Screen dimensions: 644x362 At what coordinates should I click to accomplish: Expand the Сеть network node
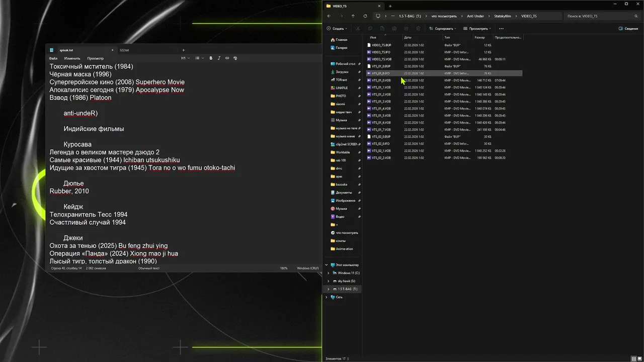[x=327, y=297]
